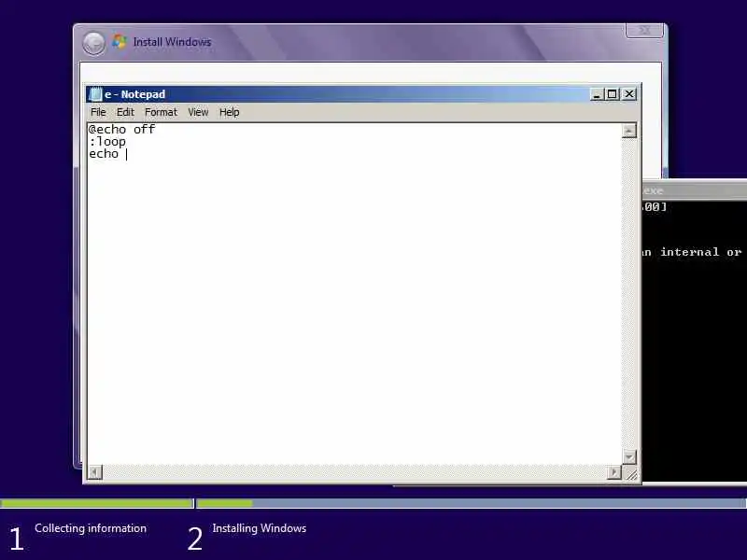Click the vertical scrollbar down arrow in Notepad

628,457
